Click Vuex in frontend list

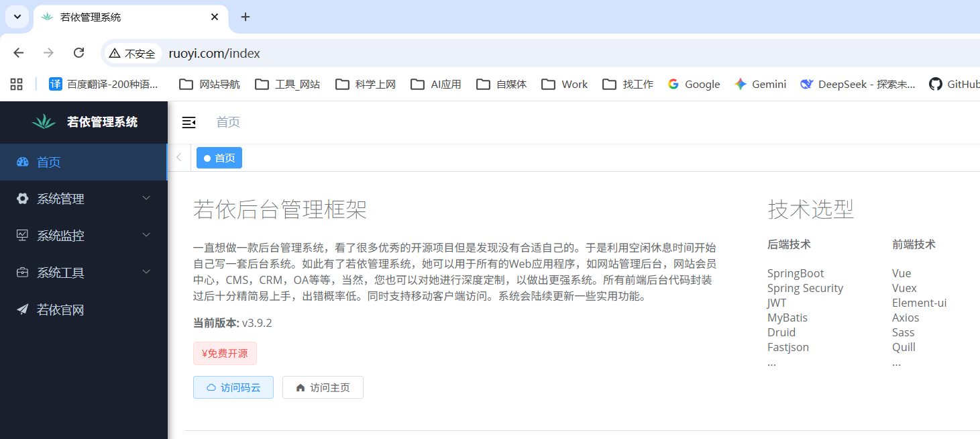pyautogui.click(x=904, y=288)
